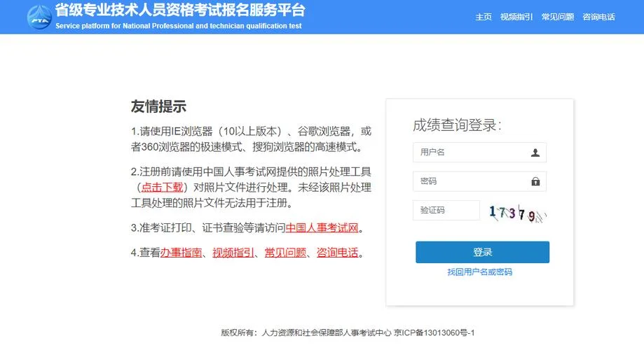
Task: Open the red 常见问题 link in tips
Action: click(x=285, y=253)
